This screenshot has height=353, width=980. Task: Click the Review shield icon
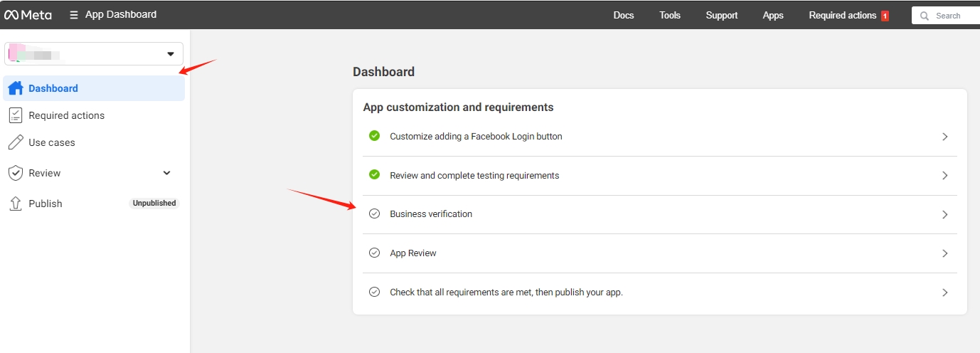click(x=16, y=173)
